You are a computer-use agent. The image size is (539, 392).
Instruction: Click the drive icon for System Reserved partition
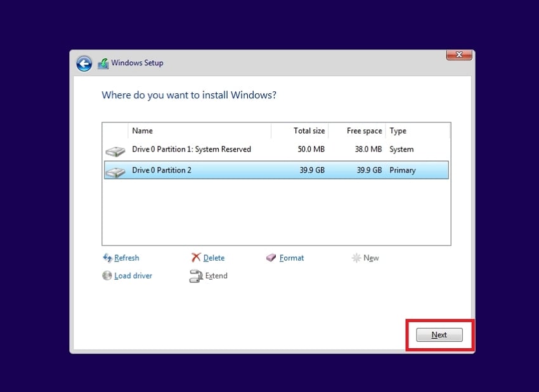point(115,151)
